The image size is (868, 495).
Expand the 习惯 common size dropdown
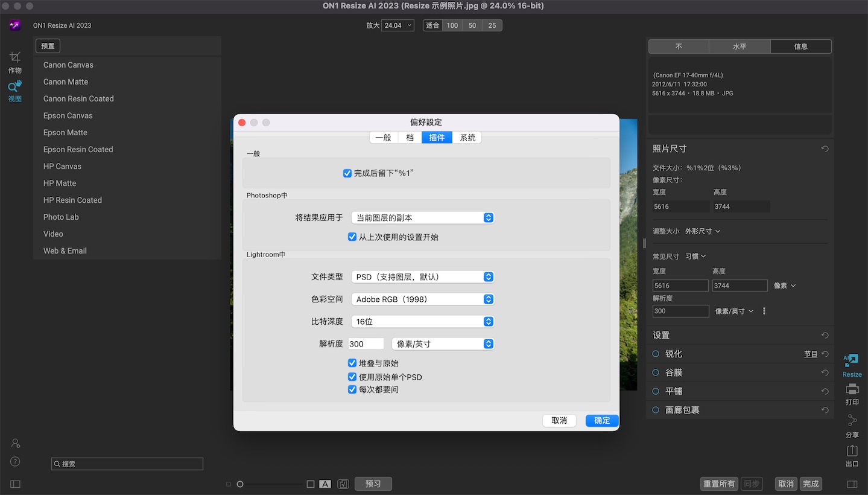pyautogui.click(x=695, y=257)
